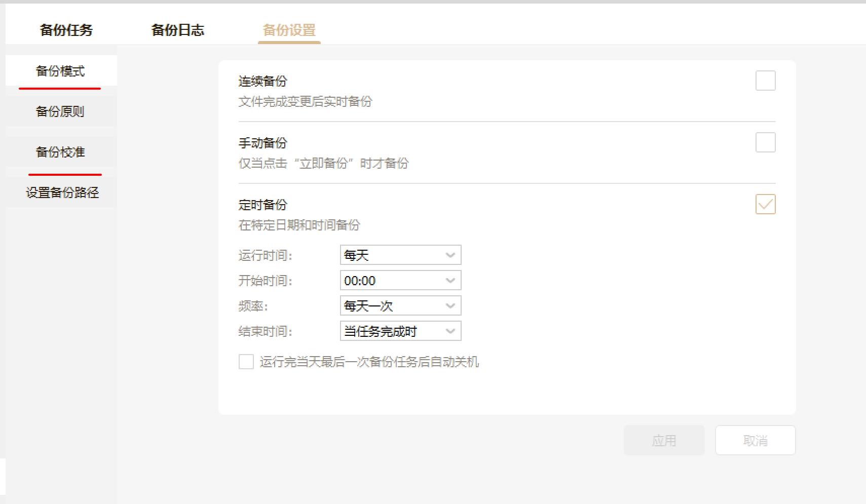The image size is (866, 504).
Task: Open the 结束时间 dropdown showing 当任务完成时
Action: (x=400, y=331)
